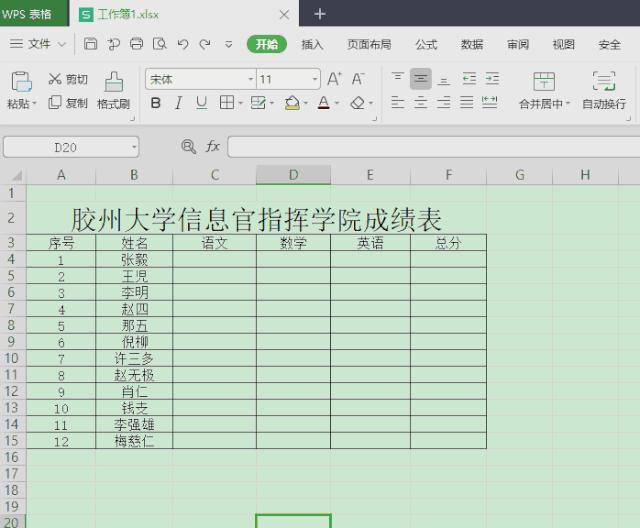Click distributed alignment icon
Screen dimensions: 640x528
click(x=489, y=102)
